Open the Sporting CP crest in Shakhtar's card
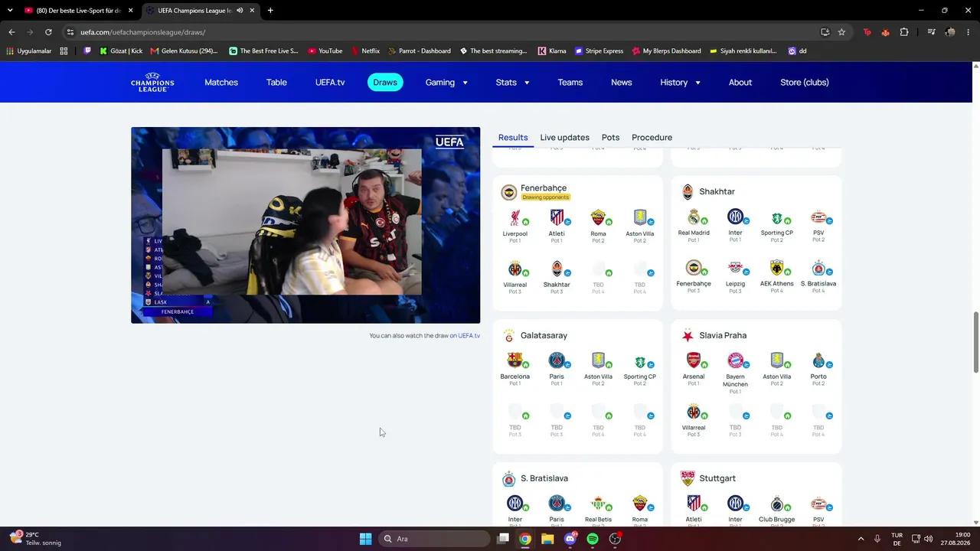This screenshot has width=980, height=551. 776,217
